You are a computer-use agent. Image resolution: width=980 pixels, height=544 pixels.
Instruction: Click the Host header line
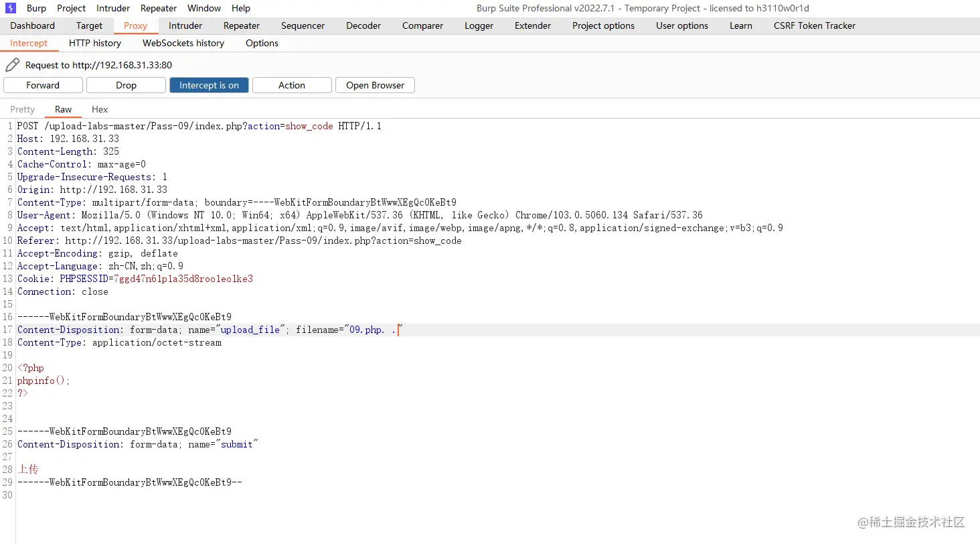[x=68, y=139]
